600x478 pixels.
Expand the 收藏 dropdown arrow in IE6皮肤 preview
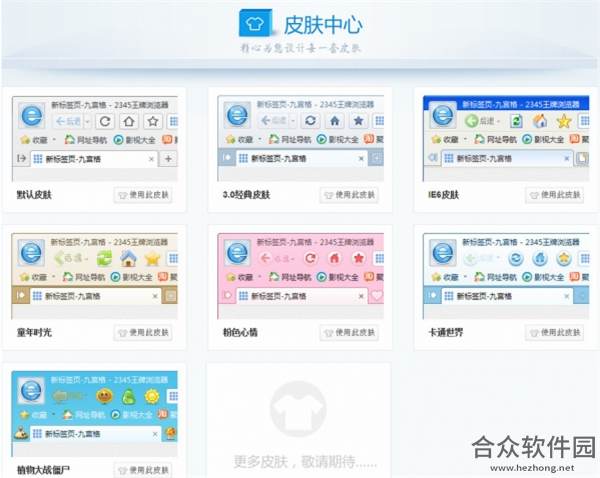465,139
